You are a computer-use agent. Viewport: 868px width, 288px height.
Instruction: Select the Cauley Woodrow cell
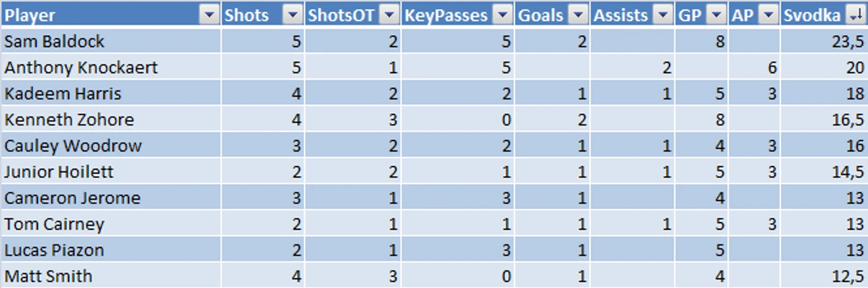click(x=111, y=146)
